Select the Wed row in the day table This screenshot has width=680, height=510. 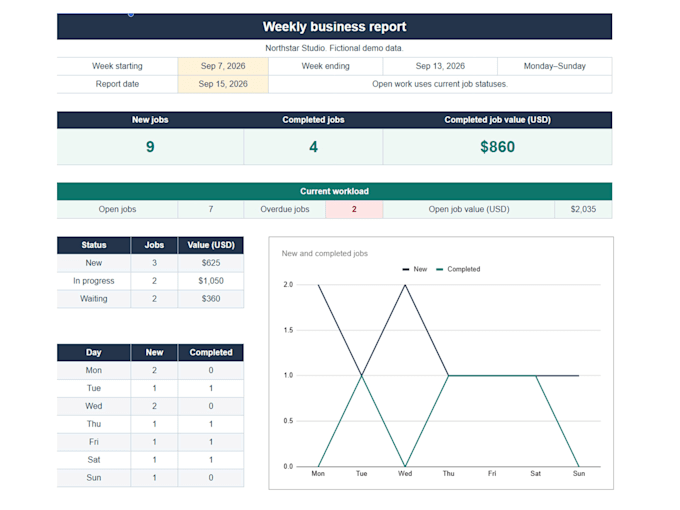(150, 406)
